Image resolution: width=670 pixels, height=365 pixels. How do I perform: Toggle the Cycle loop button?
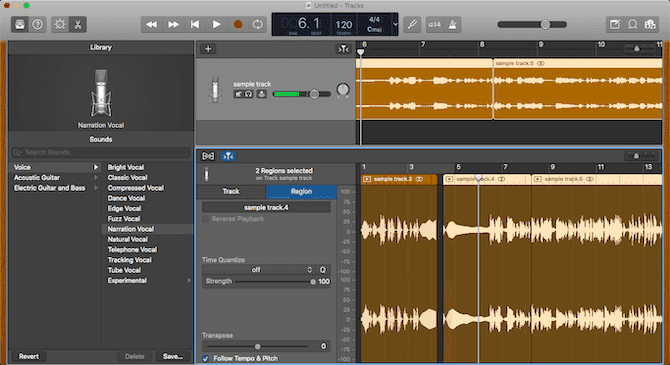click(258, 24)
